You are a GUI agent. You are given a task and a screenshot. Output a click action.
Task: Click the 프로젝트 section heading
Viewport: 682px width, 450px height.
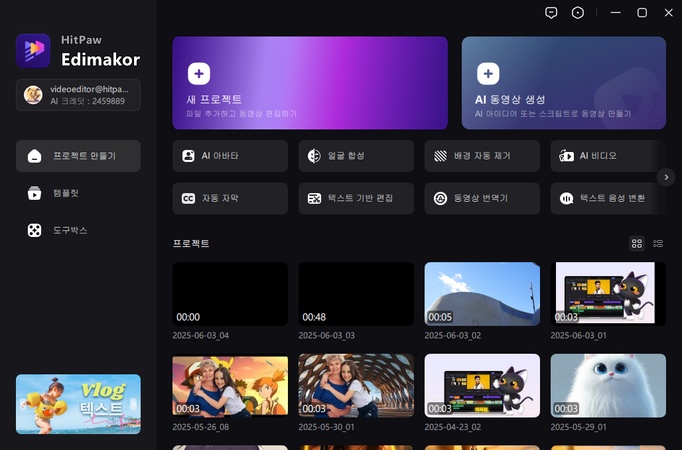point(191,243)
